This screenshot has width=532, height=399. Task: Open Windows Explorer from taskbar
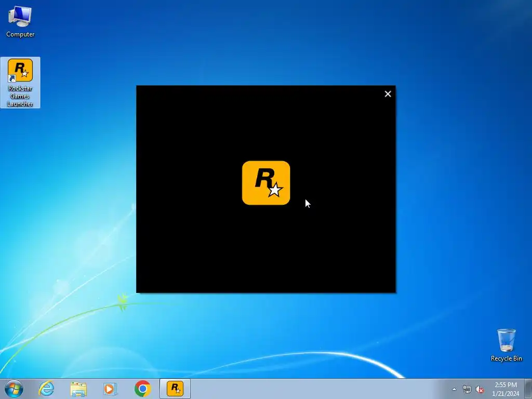click(78, 389)
